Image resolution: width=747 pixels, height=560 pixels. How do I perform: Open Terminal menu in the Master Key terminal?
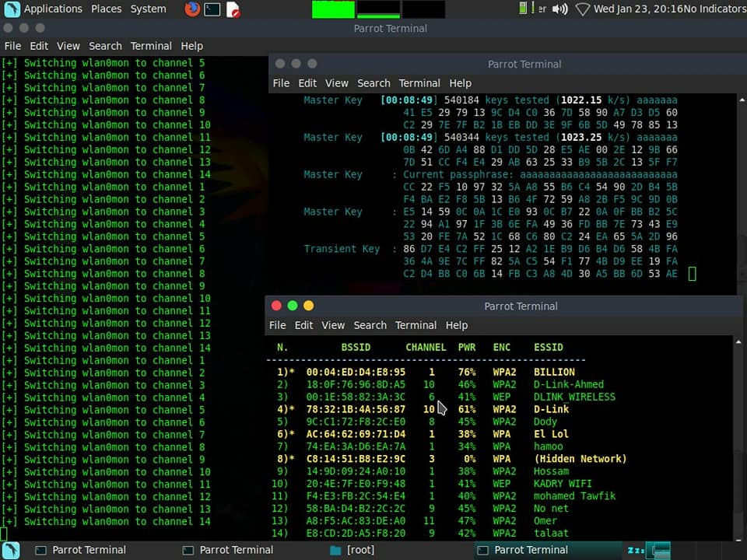point(419,83)
